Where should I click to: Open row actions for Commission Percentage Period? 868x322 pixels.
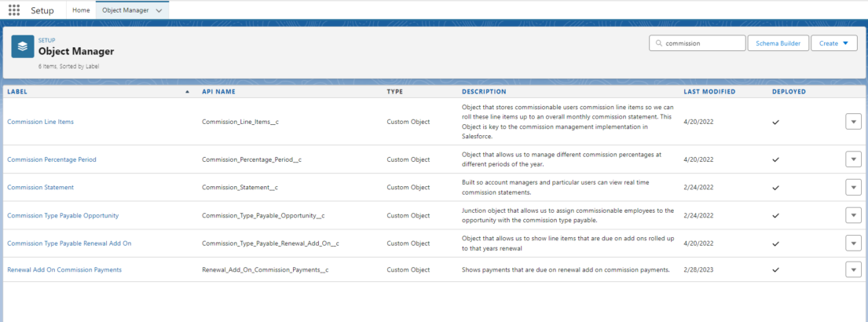tap(853, 159)
